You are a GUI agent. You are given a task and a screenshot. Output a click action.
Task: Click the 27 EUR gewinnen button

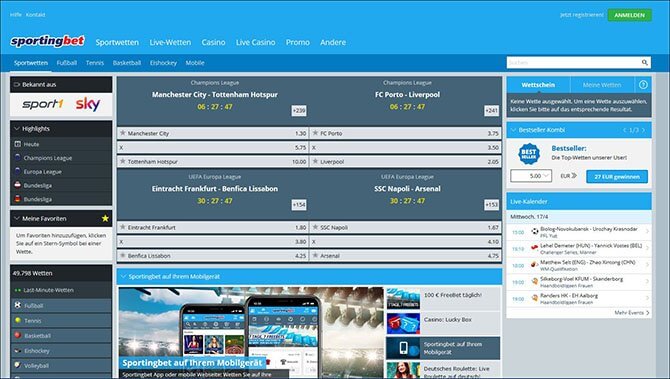[617, 176]
